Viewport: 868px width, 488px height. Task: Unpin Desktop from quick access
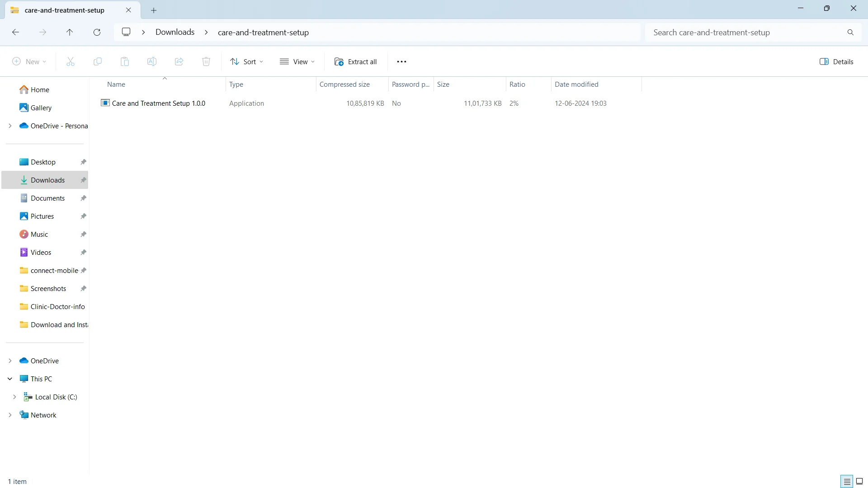[x=83, y=162]
